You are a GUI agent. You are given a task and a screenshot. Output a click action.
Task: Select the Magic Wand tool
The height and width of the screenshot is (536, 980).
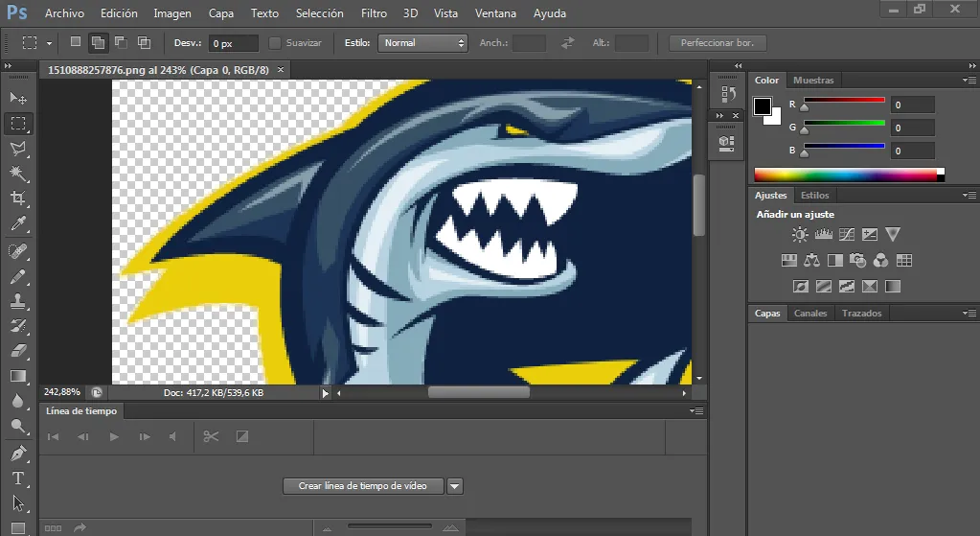click(x=18, y=174)
